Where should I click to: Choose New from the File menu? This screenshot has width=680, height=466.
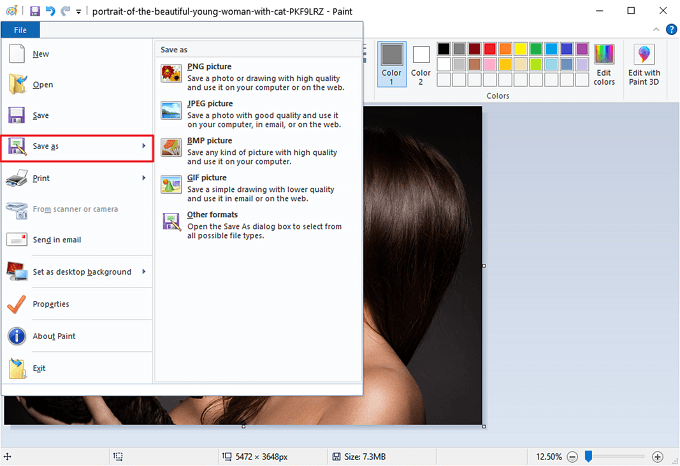(77, 54)
